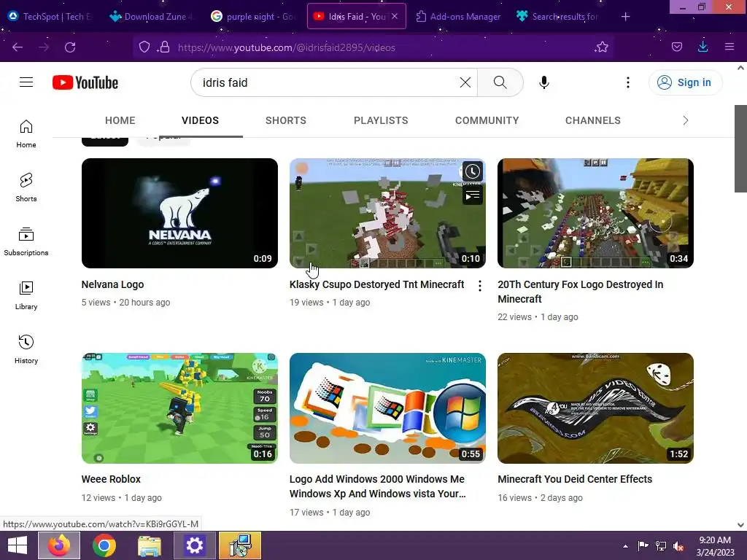Close the Idris Faid YouTube tab
The image size is (747, 560).
click(x=395, y=16)
